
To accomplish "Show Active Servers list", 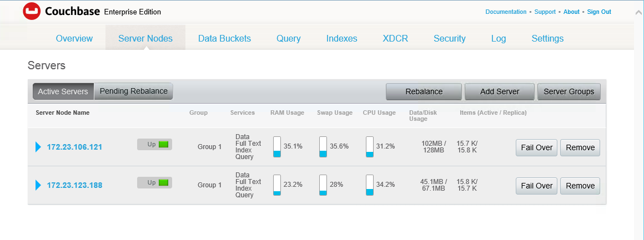I will click(63, 91).
